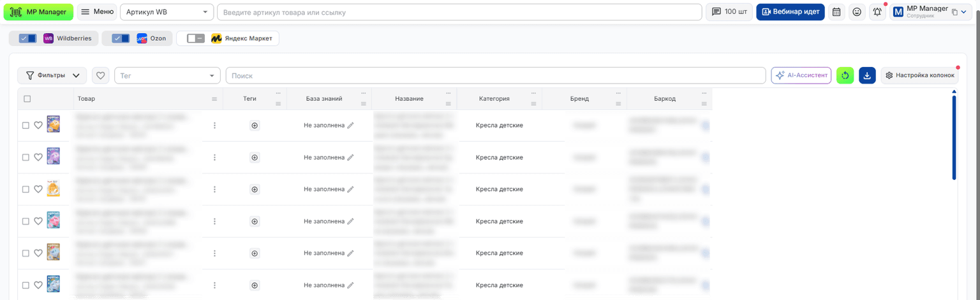Click Не заполнена text in sixth row
This screenshot has width=980, height=300.
pos(324,285)
